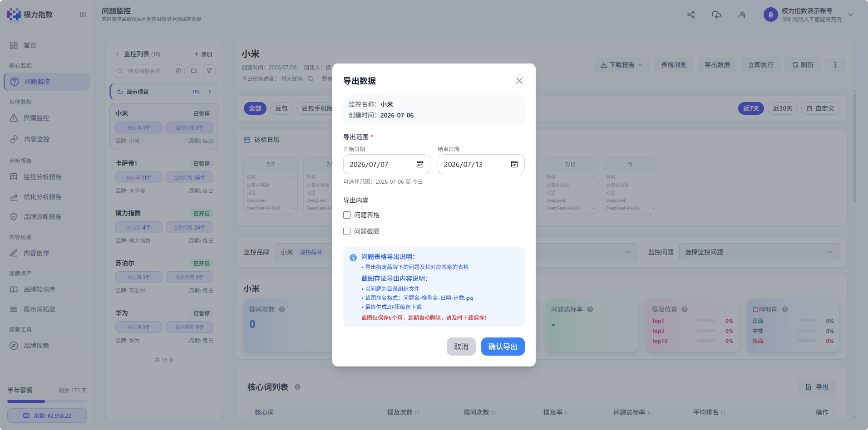Open the more options three-dot menu
This screenshot has height=430, width=868.
(835, 65)
